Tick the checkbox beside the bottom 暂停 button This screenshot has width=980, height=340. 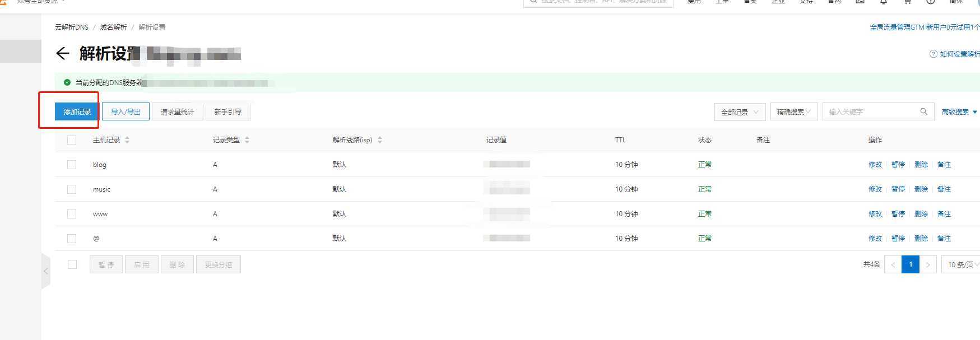tap(72, 264)
